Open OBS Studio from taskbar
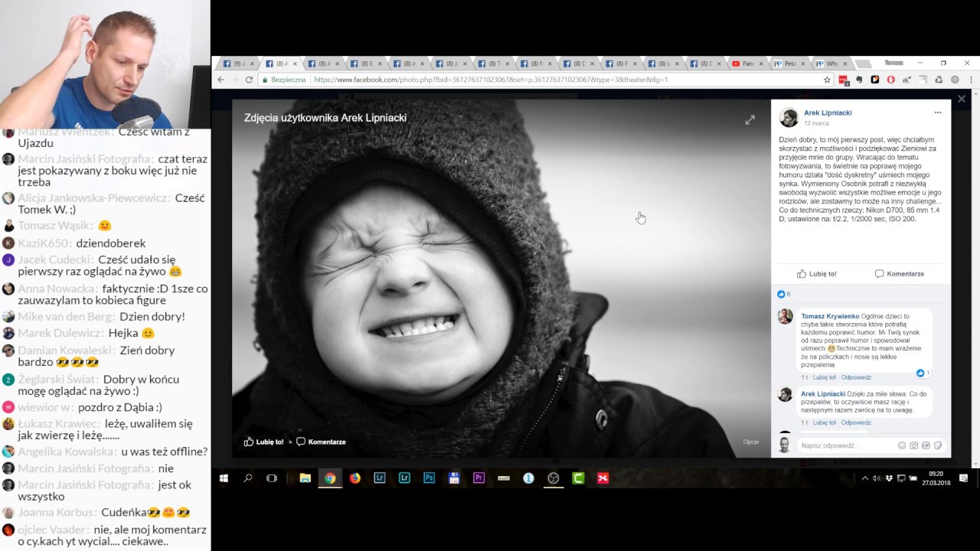Screen dimensions: 980x551 (x=553, y=478)
